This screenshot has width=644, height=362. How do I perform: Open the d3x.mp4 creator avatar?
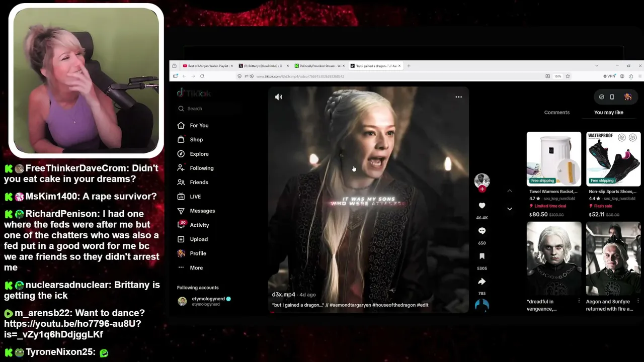(482, 180)
